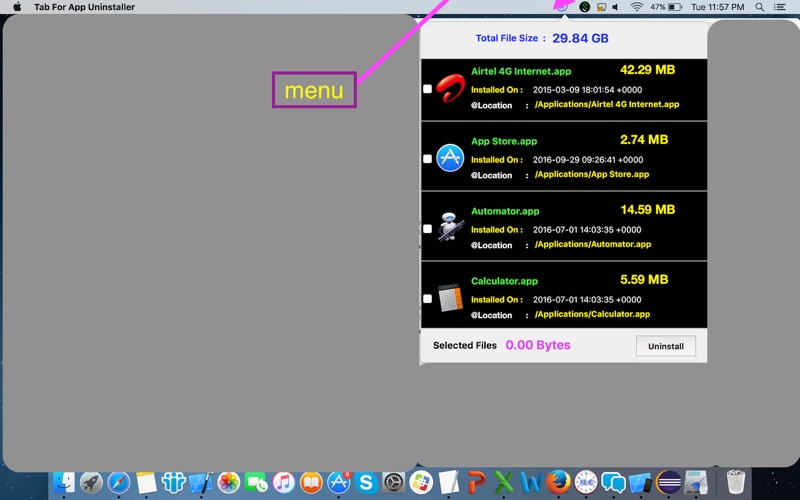Open the Trash in the Dock

tap(736, 482)
